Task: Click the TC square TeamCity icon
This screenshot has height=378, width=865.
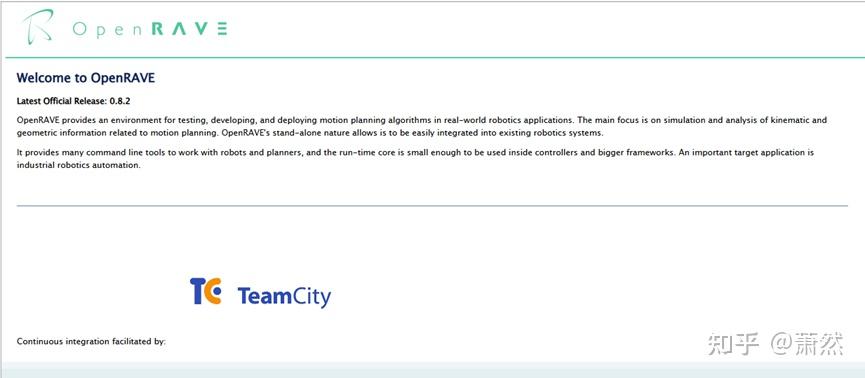Action: pos(206,291)
